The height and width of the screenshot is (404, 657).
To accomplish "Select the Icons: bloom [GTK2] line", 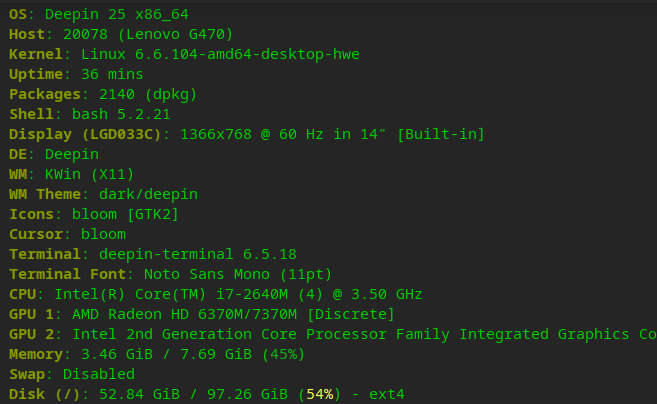I will (94, 215).
